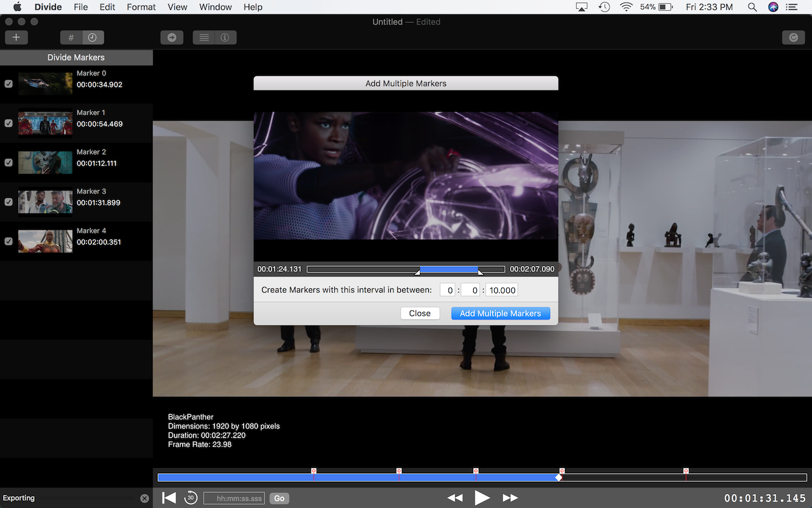812x508 pixels.
Task: Click the export arrow toolbar icon
Action: (172, 37)
